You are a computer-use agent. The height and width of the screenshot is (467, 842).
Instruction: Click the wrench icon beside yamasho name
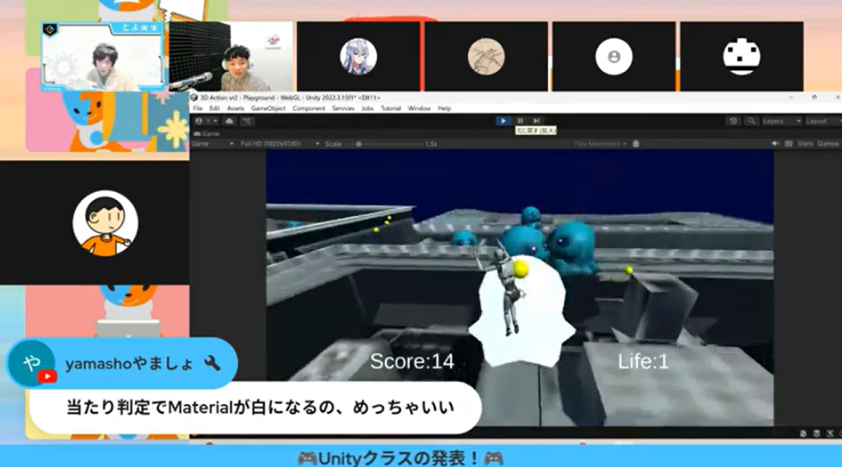click(213, 364)
